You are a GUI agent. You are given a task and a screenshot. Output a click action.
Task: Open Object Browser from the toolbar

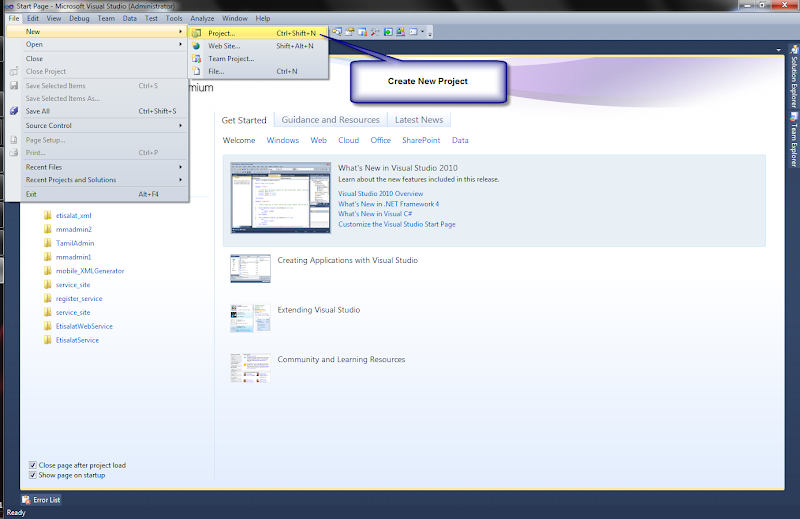click(x=362, y=32)
